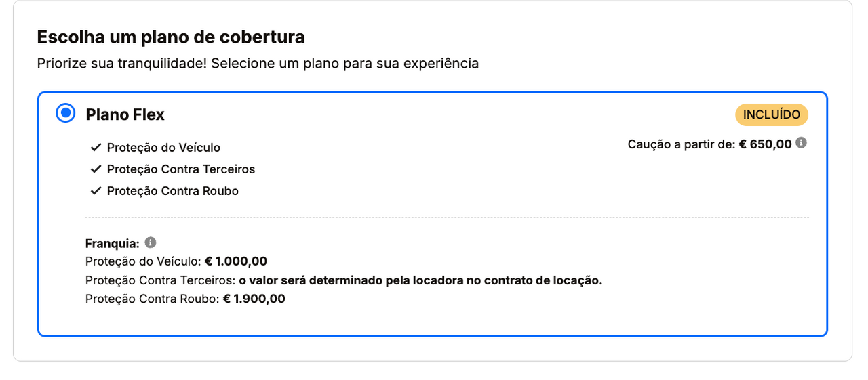Click the € 1.900,00 theft protection deductible
This screenshot has height=380, width=868.
(x=254, y=299)
